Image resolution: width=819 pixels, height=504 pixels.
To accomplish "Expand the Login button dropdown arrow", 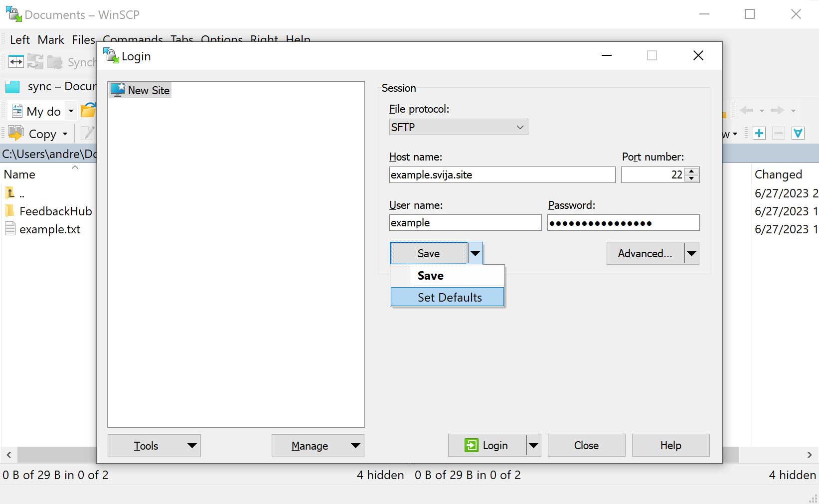I will pos(533,445).
